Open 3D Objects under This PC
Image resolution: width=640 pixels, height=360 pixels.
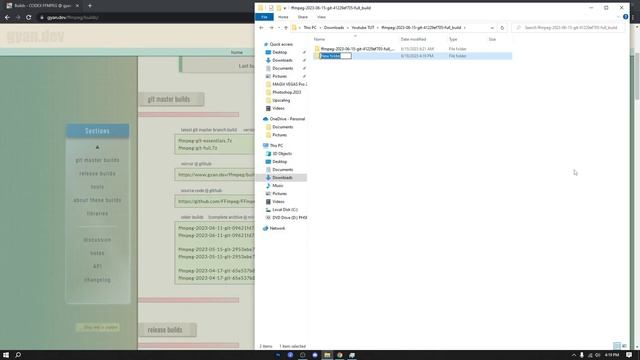coord(282,153)
